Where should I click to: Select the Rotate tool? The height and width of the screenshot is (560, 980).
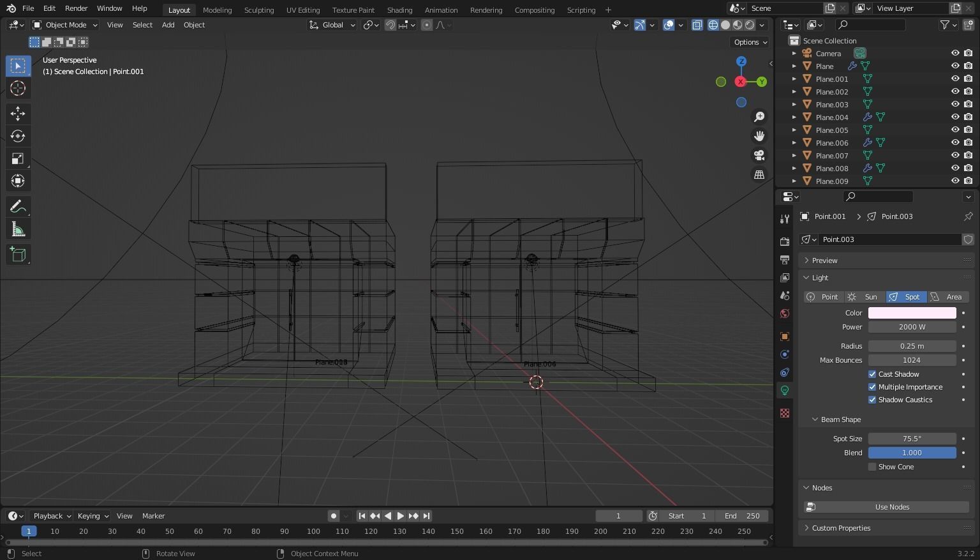(x=17, y=135)
